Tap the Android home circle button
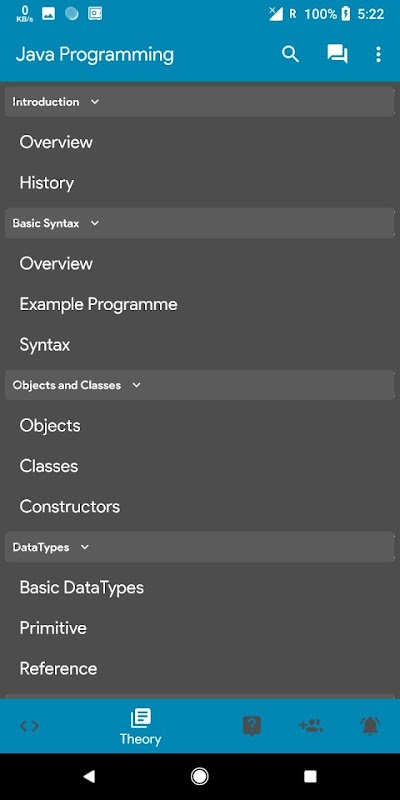Image resolution: width=400 pixels, height=800 pixels. (x=199, y=777)
